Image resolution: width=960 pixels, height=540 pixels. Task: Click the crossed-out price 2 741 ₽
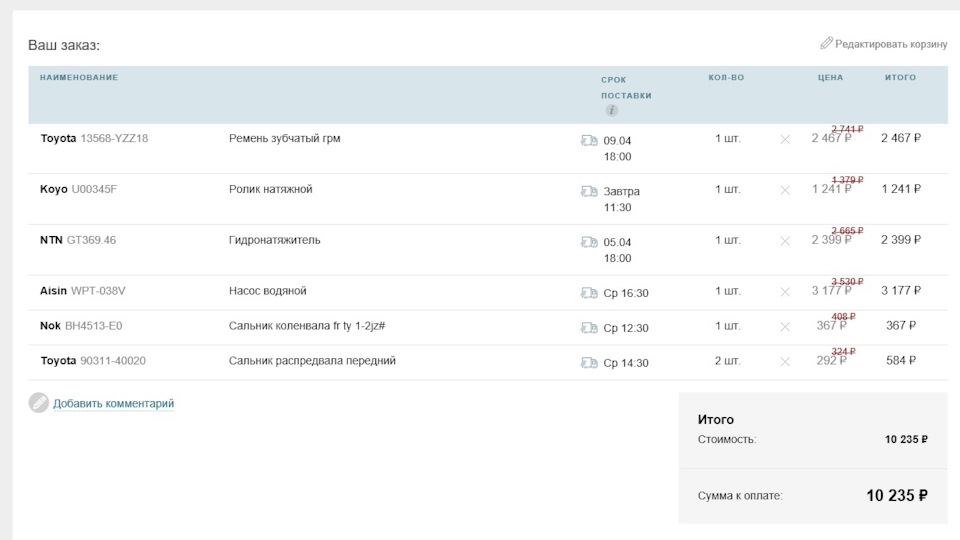click(847, 129)
